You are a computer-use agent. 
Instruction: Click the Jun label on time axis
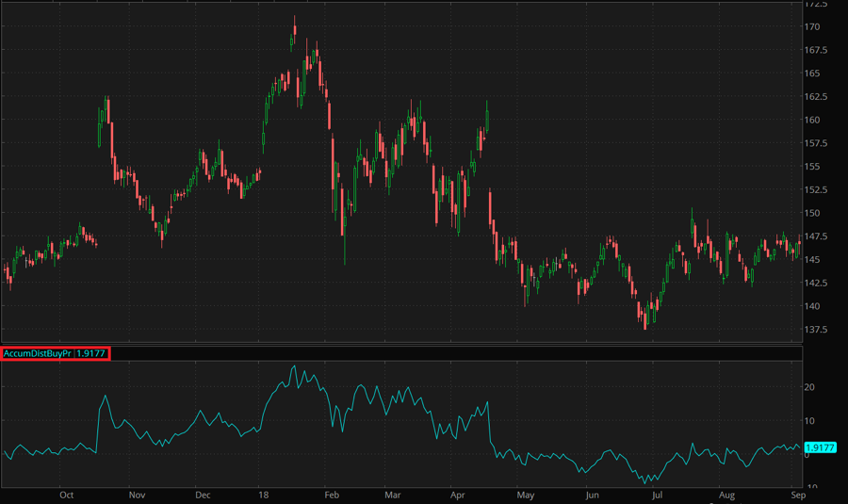point(592,494)
